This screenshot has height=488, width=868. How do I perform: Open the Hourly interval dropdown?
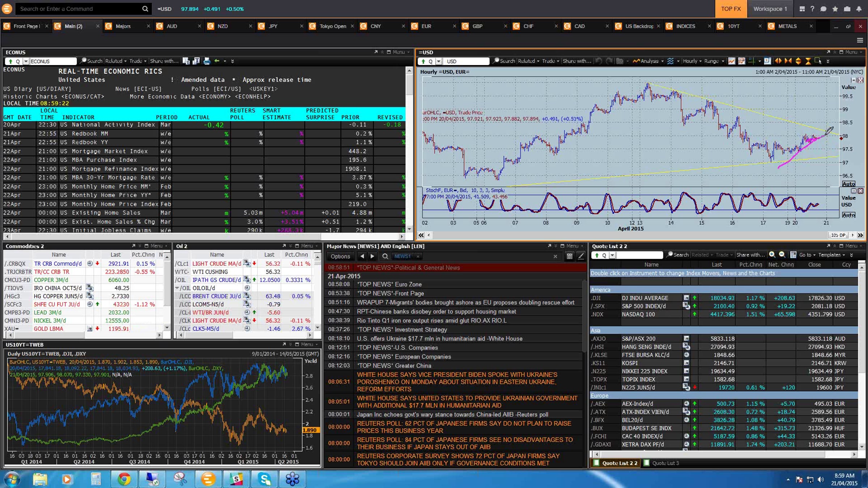(x=692, y=61)
